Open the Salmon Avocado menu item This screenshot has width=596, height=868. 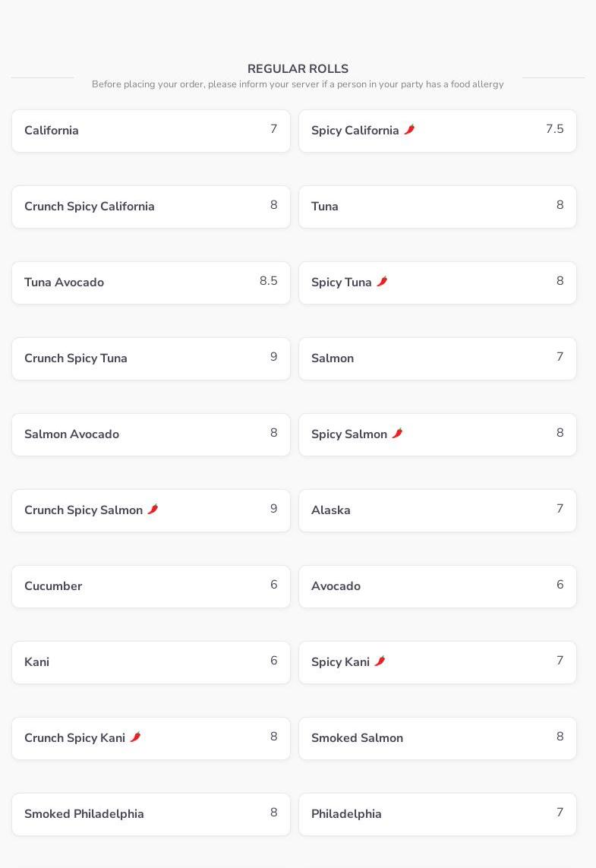pyautogui.click(x=150, y=434)
